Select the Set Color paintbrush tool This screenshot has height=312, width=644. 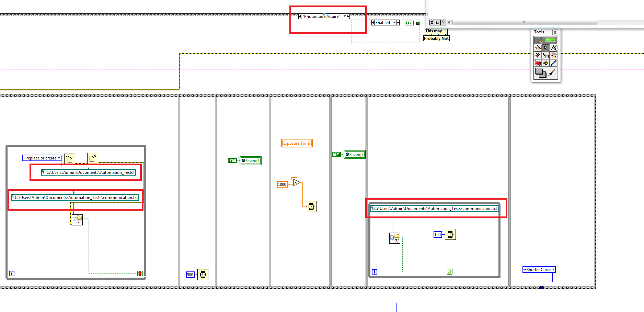(x=552, y=73)
